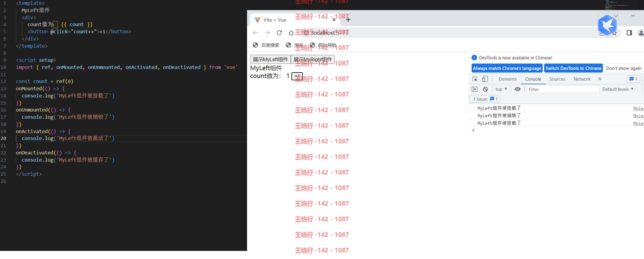Open a new browser tab
This screenshot has width=644, height=259.
(x=348, y=20)
